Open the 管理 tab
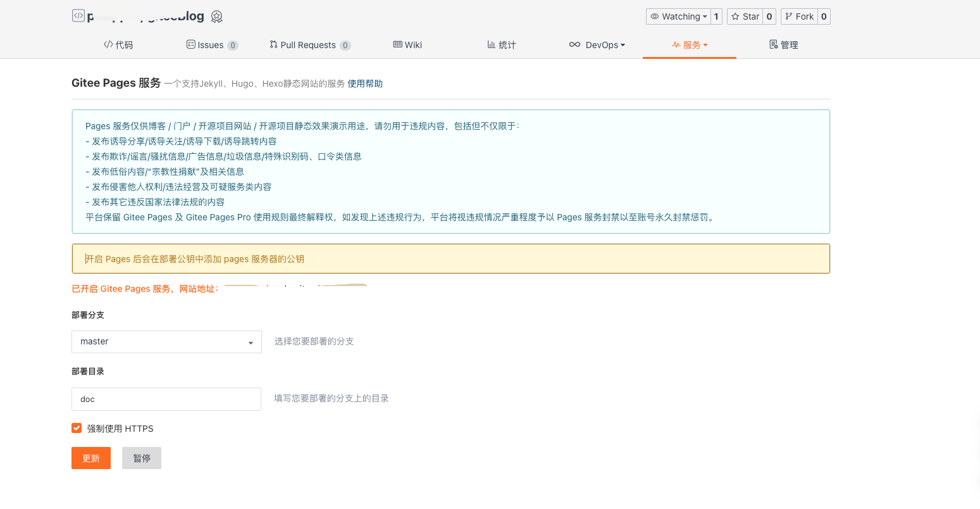 tap(783, 45)
